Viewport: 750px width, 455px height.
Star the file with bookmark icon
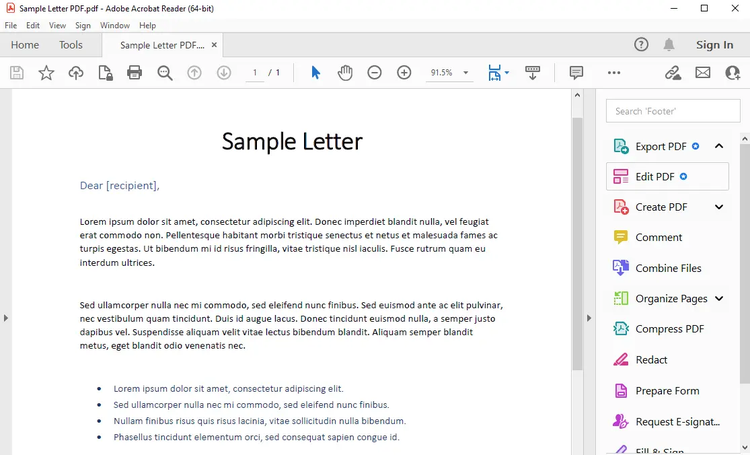pos(46,73)
